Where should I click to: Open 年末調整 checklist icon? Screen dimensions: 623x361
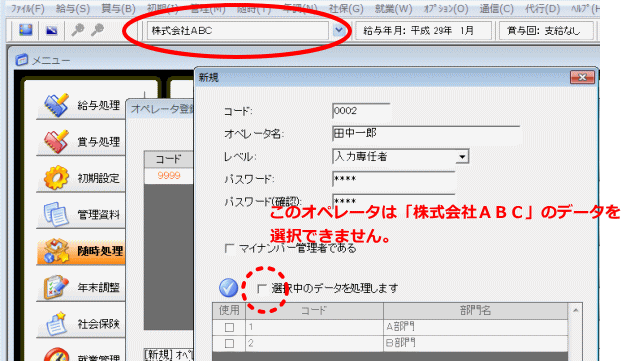[x=56, y=287]
